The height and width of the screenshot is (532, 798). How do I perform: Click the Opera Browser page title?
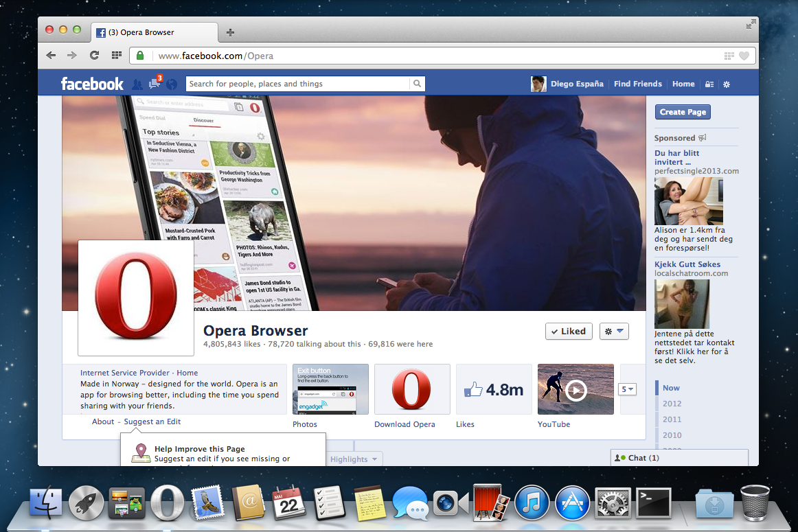point(255,331)
